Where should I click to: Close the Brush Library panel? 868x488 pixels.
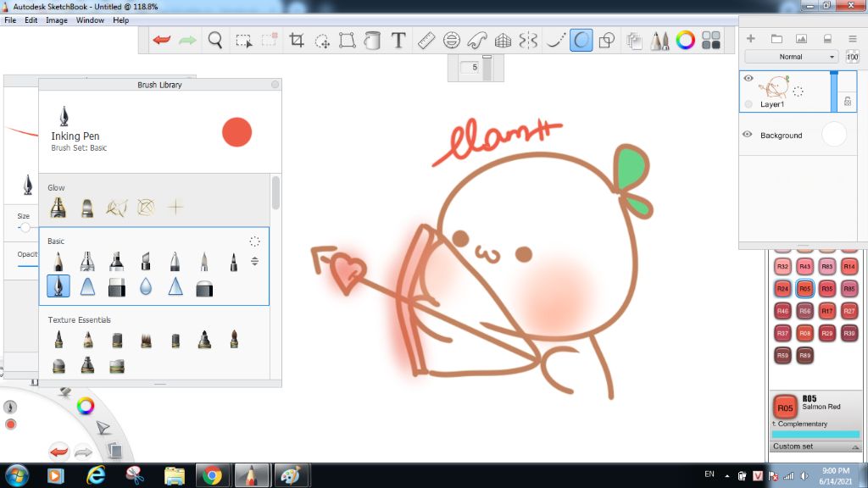click(275, 84)
